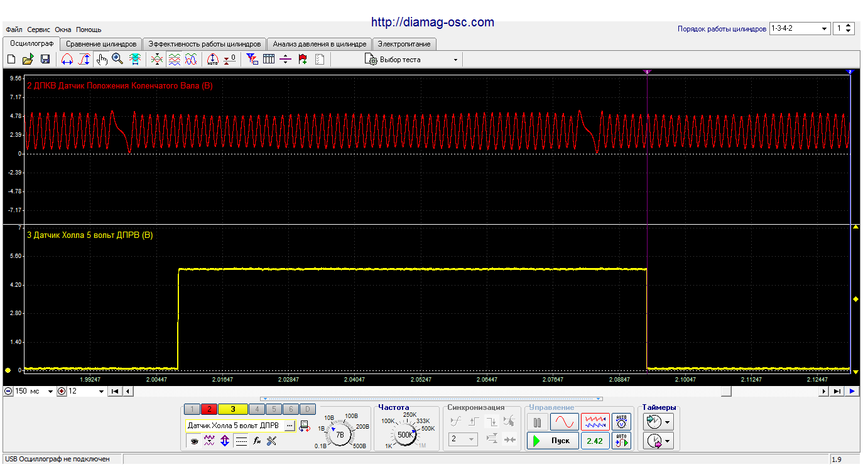The height and width of the screenshot is (467, 868).
Task: Toggle the stacked channel waves display icon
Action: click(175, 60)
